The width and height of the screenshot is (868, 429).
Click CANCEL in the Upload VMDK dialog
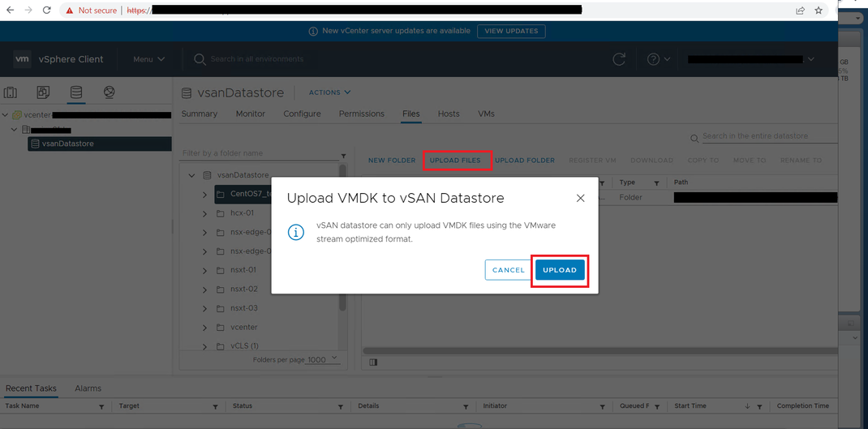[508, 270]
